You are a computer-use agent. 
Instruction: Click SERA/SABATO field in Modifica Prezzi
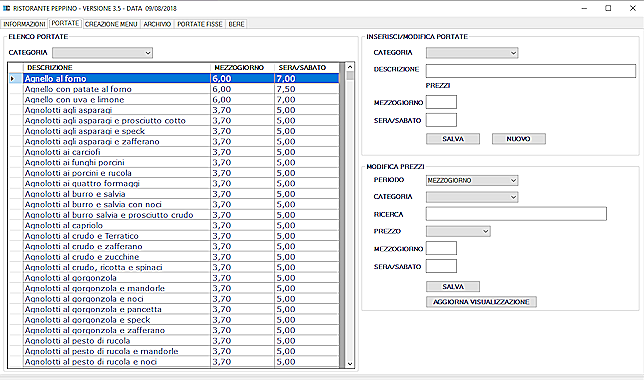point(441,266)
